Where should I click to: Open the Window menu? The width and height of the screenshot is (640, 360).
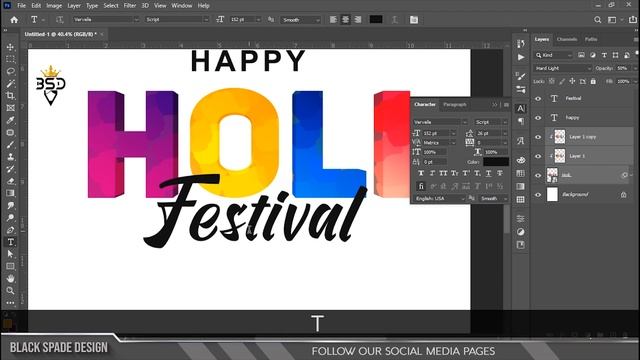coord(182,6)
